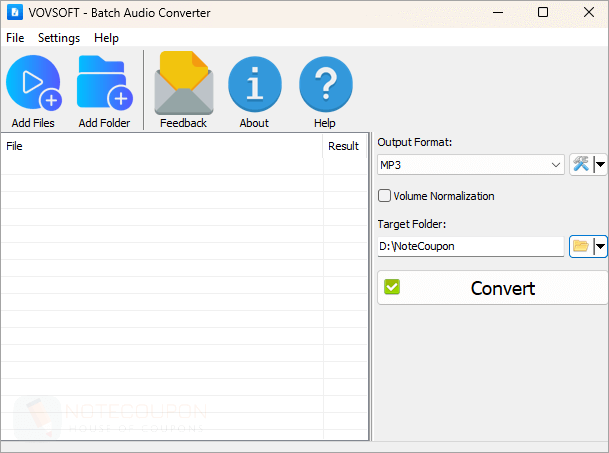Browse for target folder with folder icon
This screenshot has height=453, width=609.
pos(581,246)
